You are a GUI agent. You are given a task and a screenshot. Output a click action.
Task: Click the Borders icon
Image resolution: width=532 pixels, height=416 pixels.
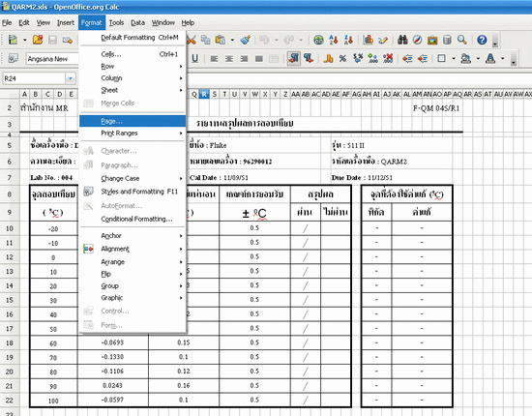(441, 58)
